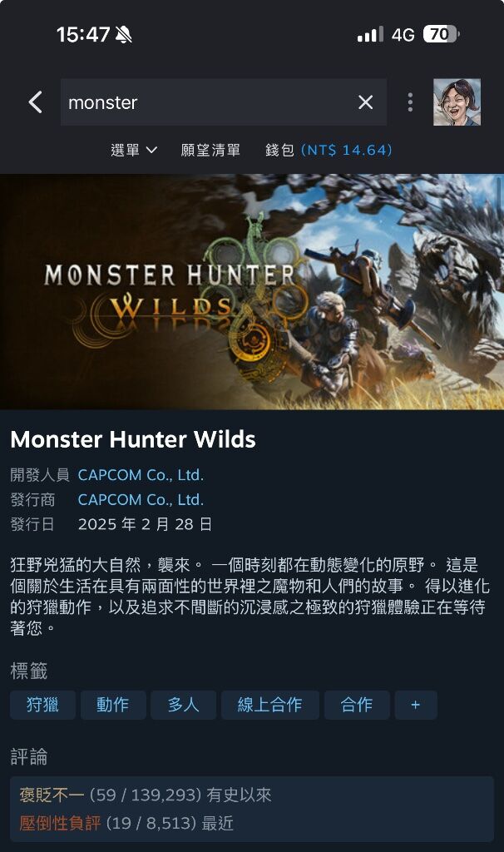Select the 狩獵 tag
Image resolution: width=504 pixels, height=852 pixels.
point(42,705)
